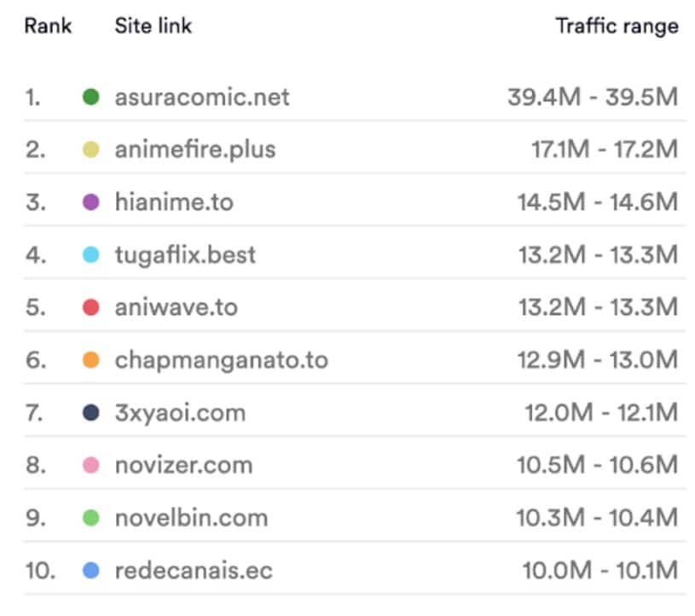Visit the hianime.to link
Image resolution: width=695 pixels, height=616 pixels.
tap(174, 202)
